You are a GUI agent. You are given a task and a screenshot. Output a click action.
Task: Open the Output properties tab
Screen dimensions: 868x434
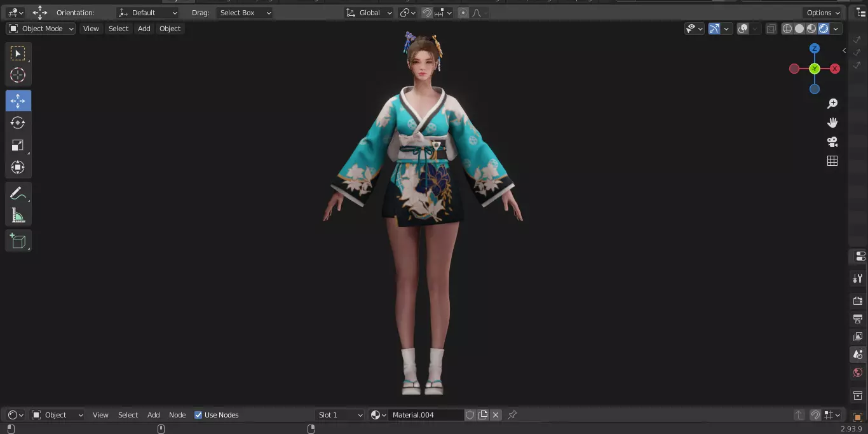858,318
